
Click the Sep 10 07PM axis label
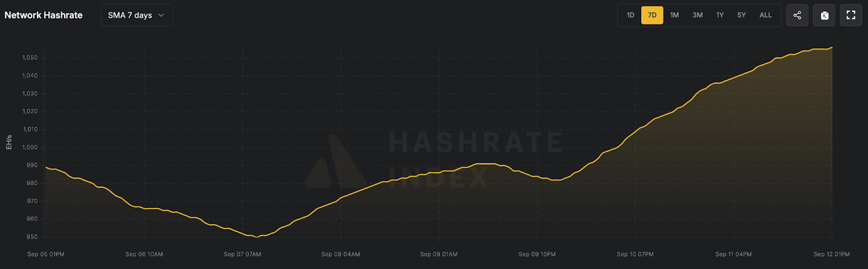pos(635,254)
